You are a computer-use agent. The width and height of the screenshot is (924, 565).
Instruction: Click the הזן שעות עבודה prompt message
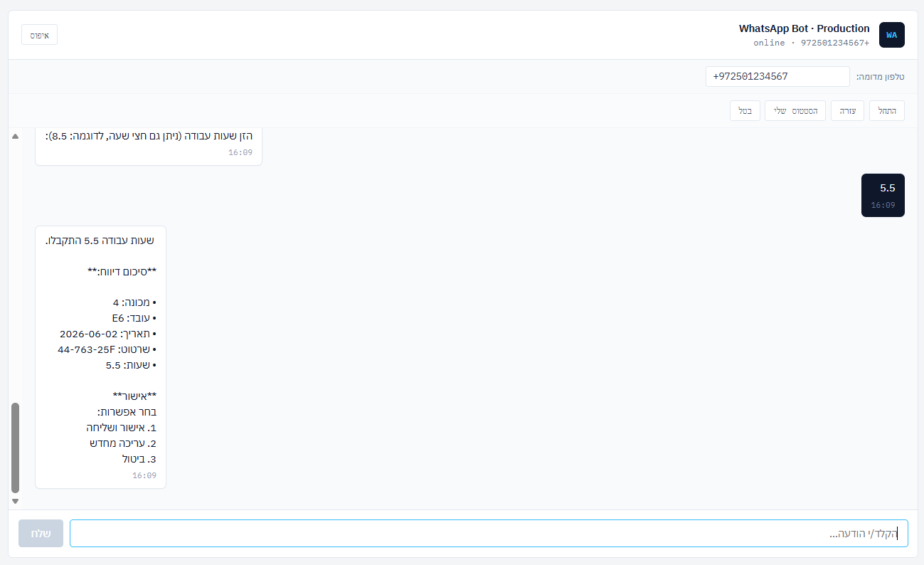pos(149,135)
